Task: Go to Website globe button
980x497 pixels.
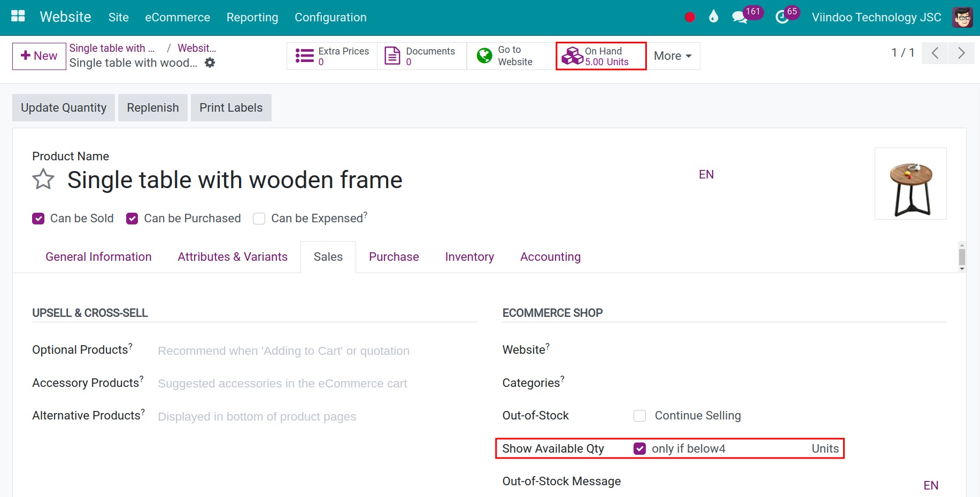Action: [511, 56]
